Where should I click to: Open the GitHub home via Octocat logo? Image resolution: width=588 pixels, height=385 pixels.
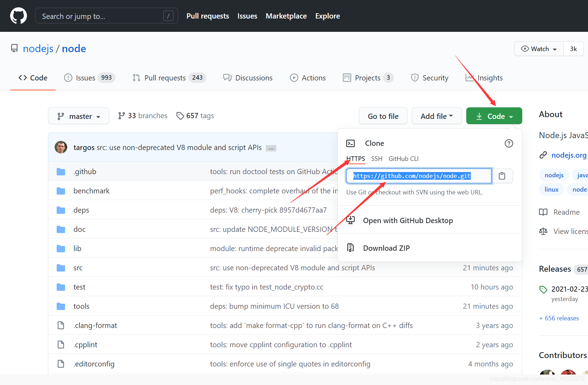tap(19, 16)
